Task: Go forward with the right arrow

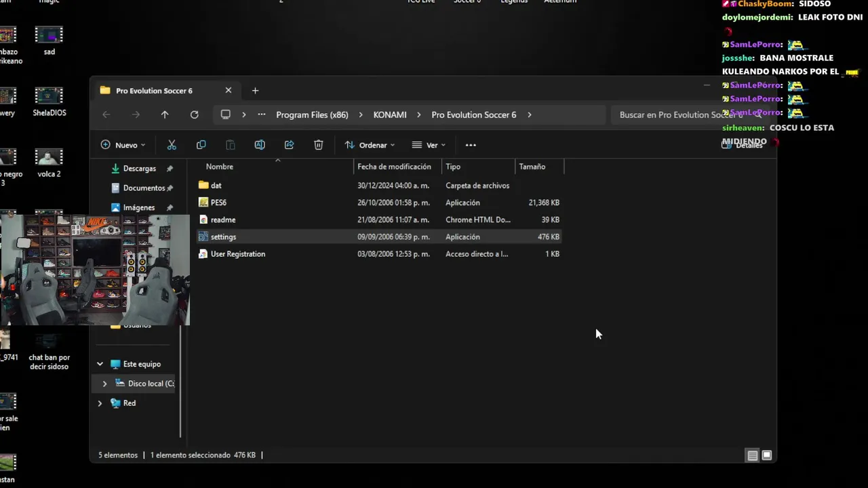Action: [136, 115]
